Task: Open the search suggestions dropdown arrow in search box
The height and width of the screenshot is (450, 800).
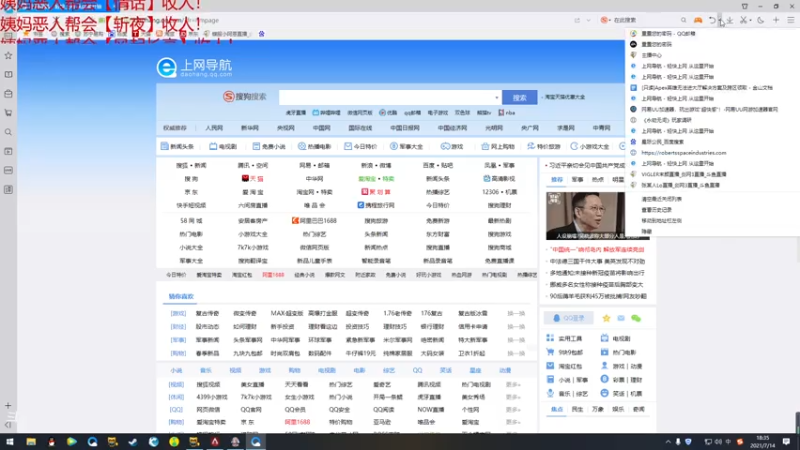Action: [496, 97]
